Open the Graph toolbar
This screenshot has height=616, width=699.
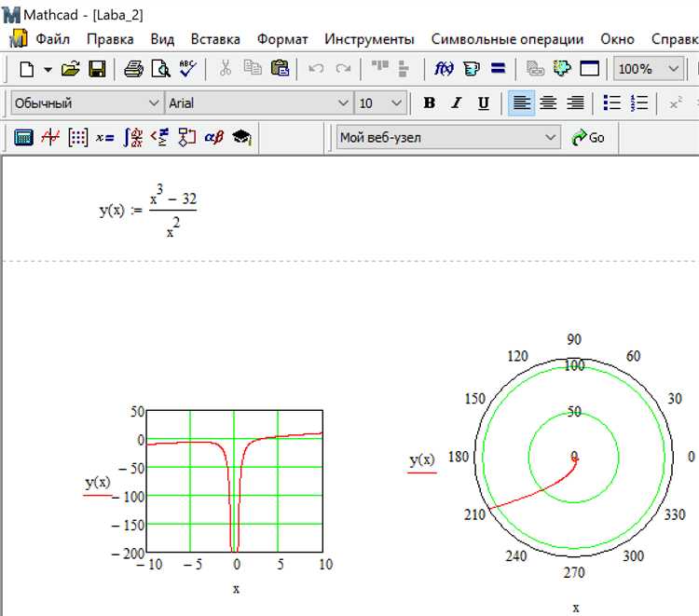(x=50, y=137)
